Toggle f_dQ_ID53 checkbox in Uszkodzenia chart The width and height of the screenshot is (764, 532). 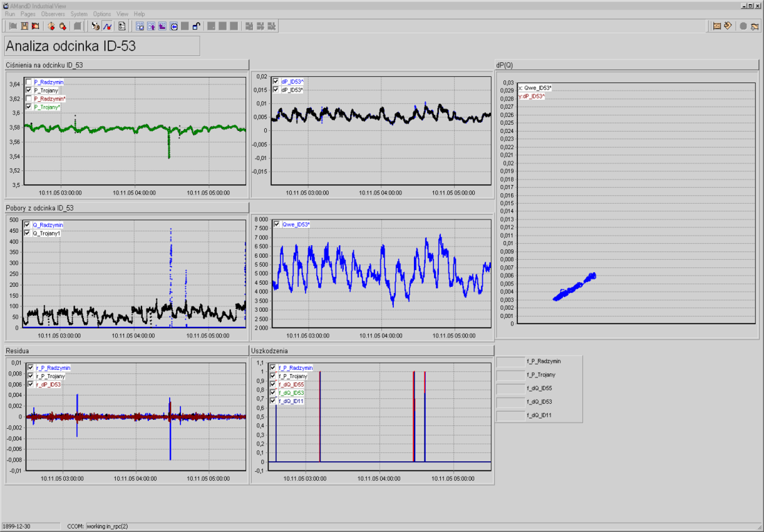point(273,393)
